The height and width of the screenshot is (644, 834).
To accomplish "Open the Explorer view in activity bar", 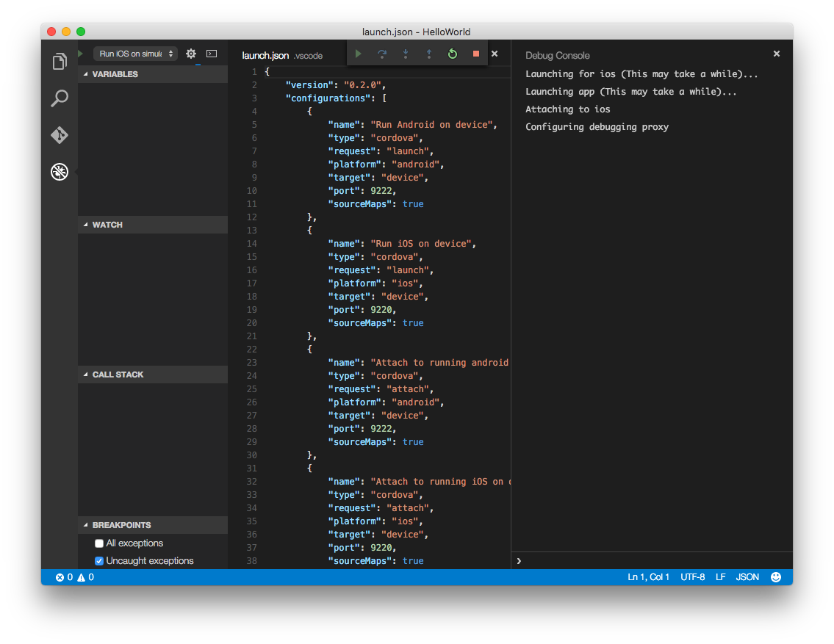I will coord(60,62).
